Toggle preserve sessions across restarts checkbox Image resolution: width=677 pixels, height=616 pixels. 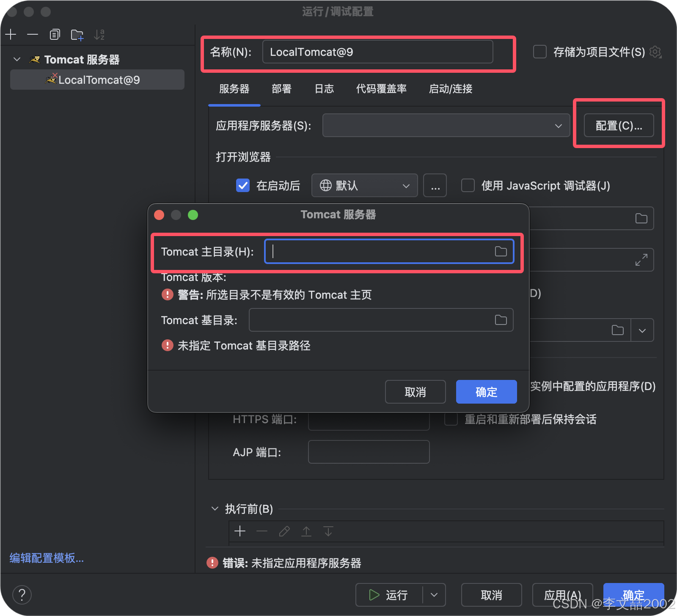(451, 419)
